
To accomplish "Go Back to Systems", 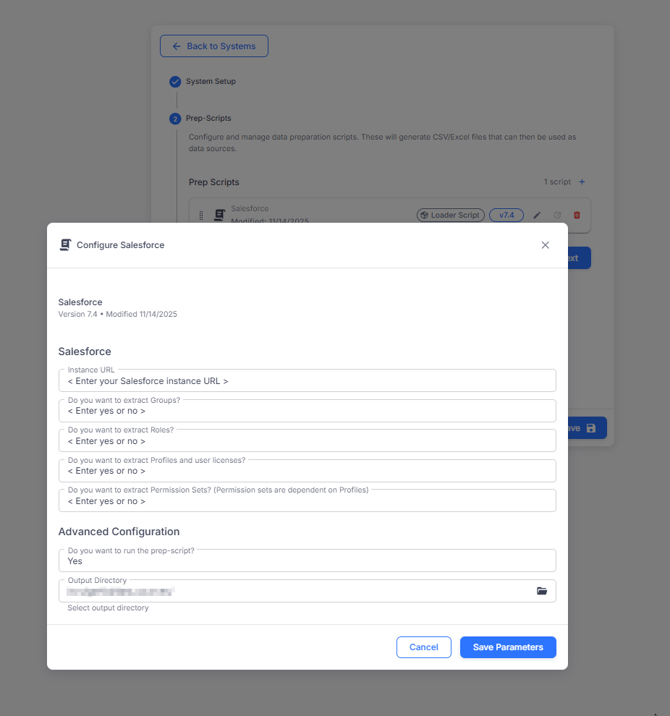I will point(214,46).
